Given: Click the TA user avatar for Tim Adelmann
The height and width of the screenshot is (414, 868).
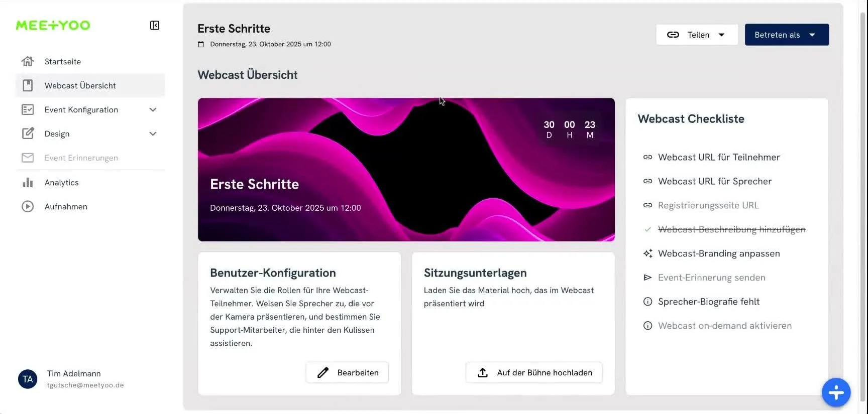Looking at the screenshot, I should 28,379.
